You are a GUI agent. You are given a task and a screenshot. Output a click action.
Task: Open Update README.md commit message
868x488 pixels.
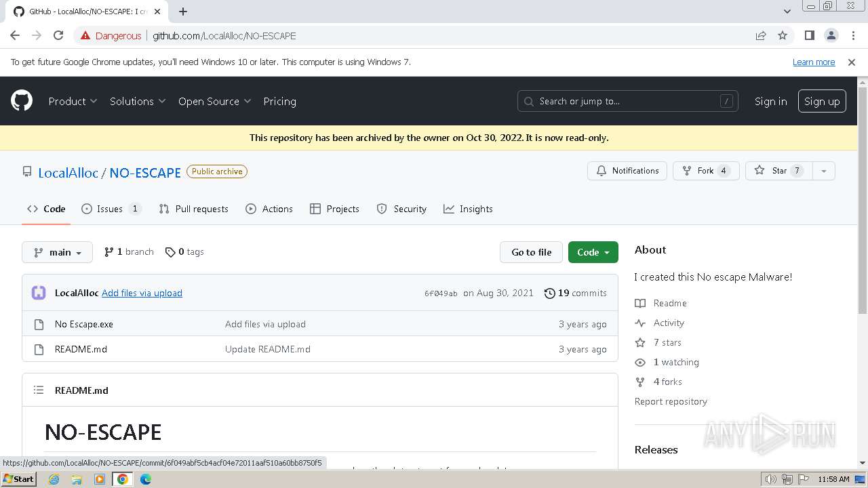268,349
